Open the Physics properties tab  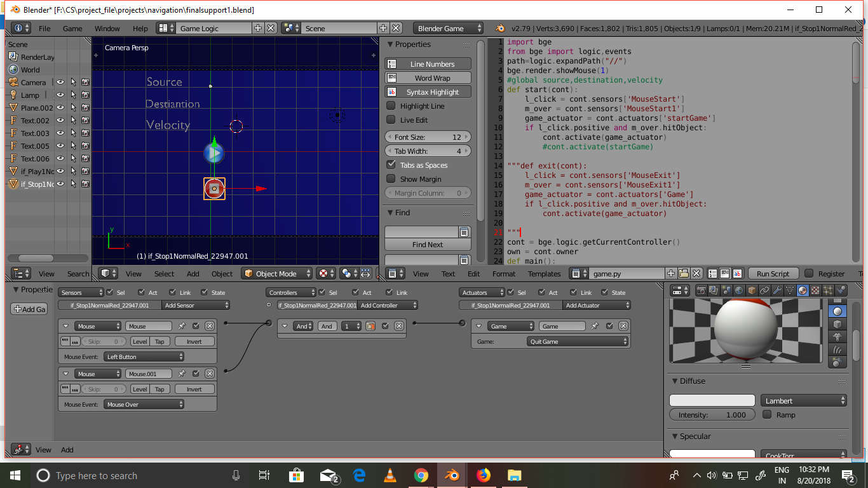click(841, 292)
